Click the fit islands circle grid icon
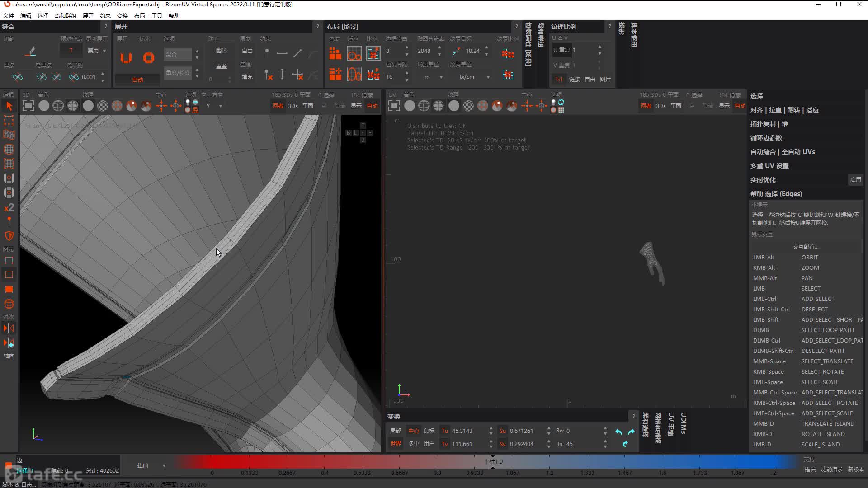The width and height of the screenshot is (868, 488). (354, 54)
